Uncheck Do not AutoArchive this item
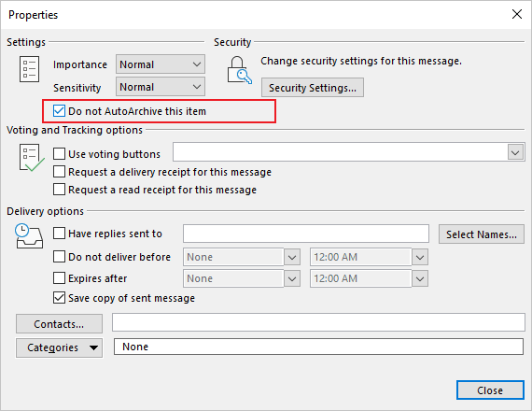Viewport: 532px width, 411px height. pyautogui.click(x=59, y=111)
